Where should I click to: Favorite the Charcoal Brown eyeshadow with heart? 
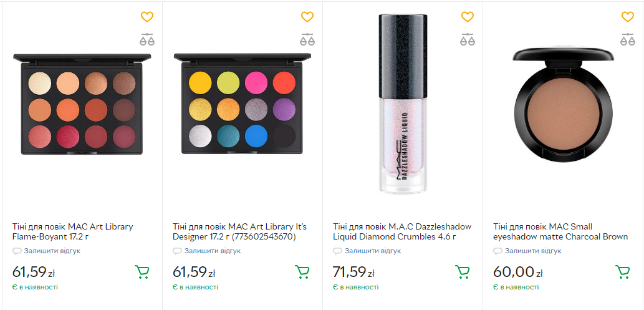point(627,17)
